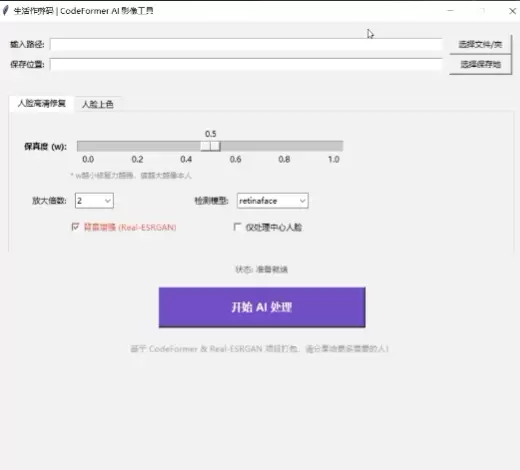The image size is (520, 470).
Task: Click the CodeFormer & Real-ESRGAN footer text
Action: coord(259,349)
